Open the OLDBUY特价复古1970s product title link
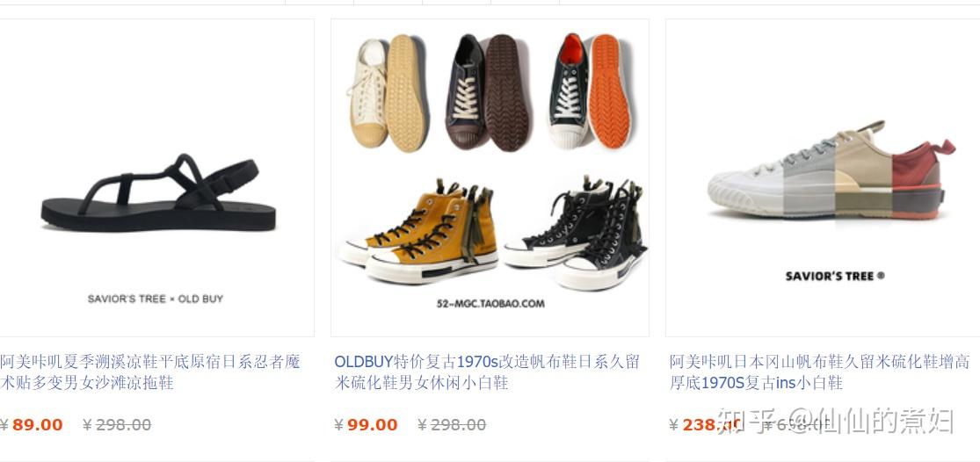The image size is (980, 462). coord(488,372)
